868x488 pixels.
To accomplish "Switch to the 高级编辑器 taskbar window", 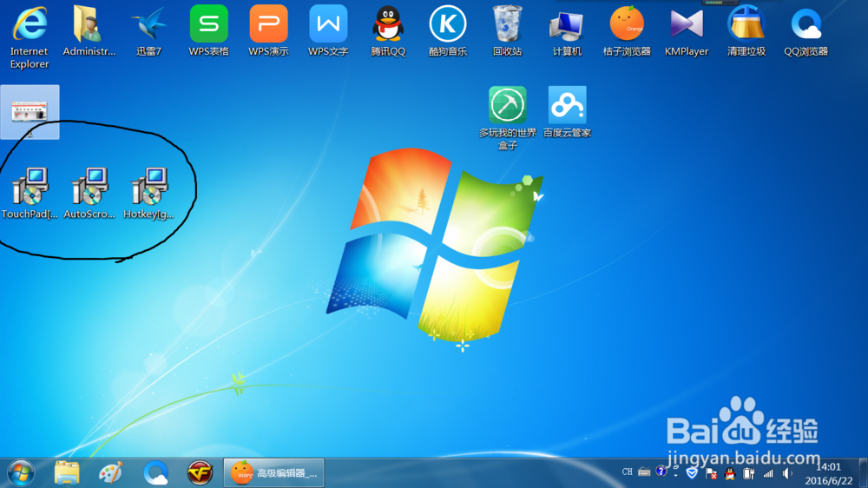I will (274, 473).
